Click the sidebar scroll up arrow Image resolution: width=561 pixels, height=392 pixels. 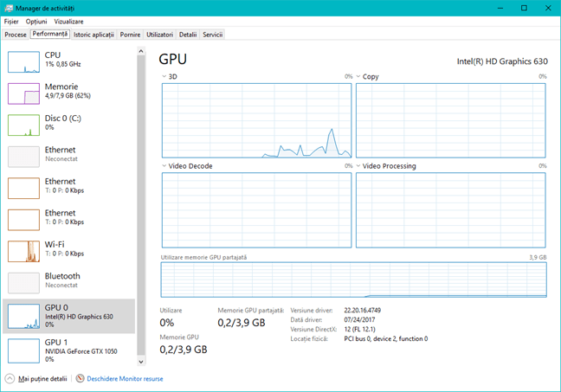click(x=141, y=51)
